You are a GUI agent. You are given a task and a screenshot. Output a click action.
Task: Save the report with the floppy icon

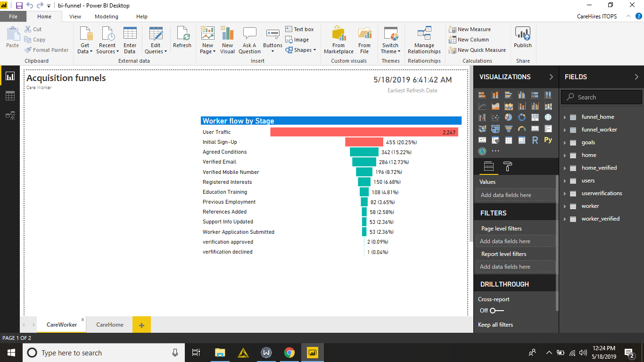coord(19,6)
